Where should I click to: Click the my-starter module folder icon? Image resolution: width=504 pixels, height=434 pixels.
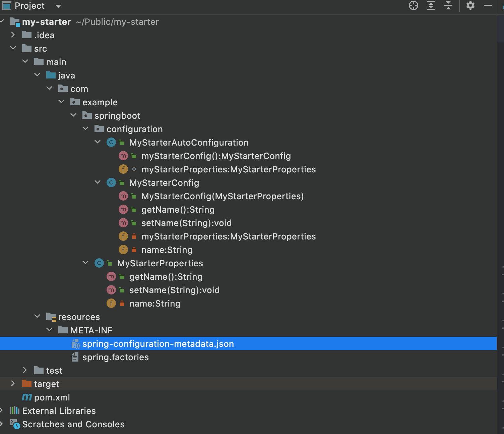pos(15,22)
